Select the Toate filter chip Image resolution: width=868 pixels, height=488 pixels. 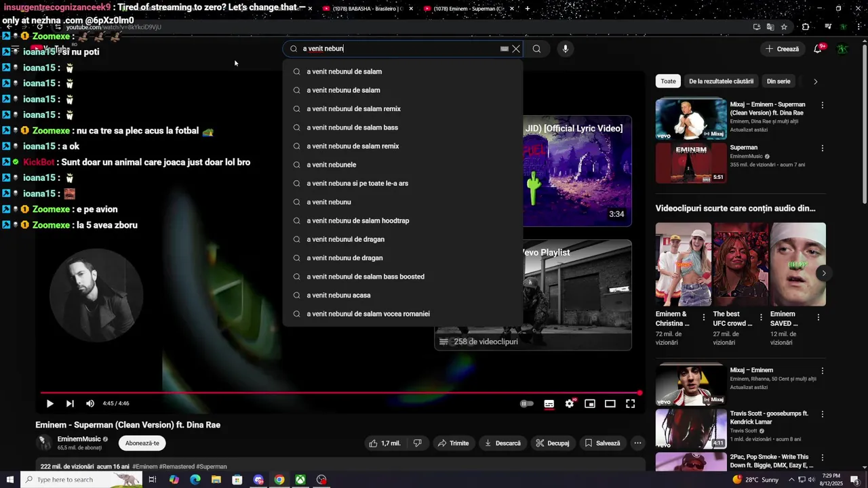[x=669, y=81]
